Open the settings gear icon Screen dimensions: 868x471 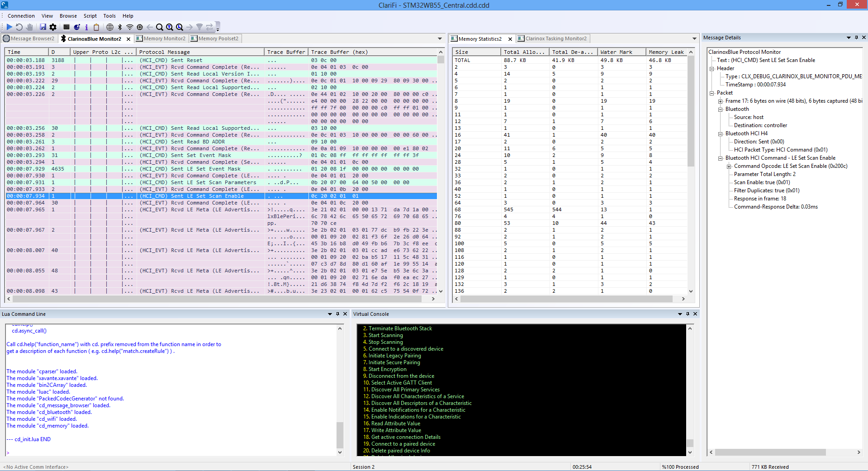53,27
